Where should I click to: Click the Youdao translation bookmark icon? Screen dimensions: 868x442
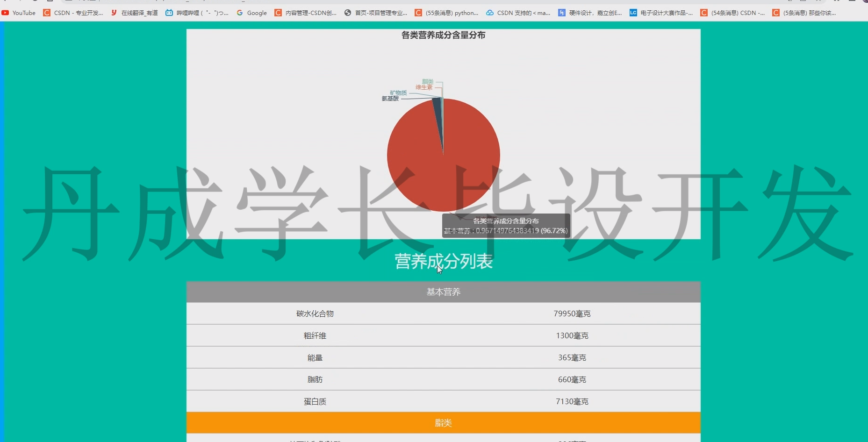pyautogui.click(x=114, y=13)
